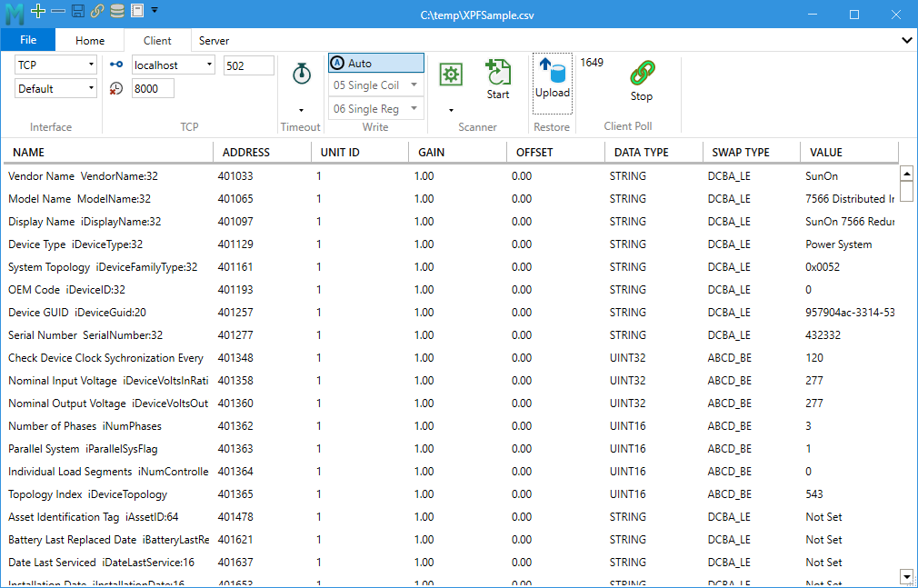
Task: Click address cell 401348
Action: tap(235, 358)
